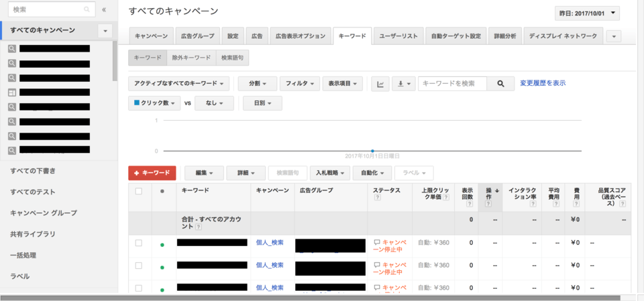Viewport: 644px width, 301px height.
Task: Expand the フィルタ dropdown
Action: (x=299, y=84)
